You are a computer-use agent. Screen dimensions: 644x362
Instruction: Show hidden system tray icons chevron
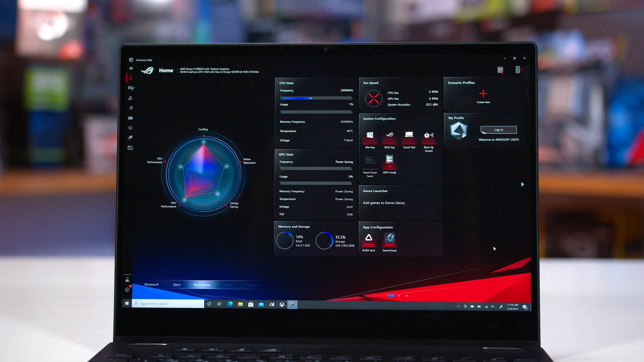point(458,306)
